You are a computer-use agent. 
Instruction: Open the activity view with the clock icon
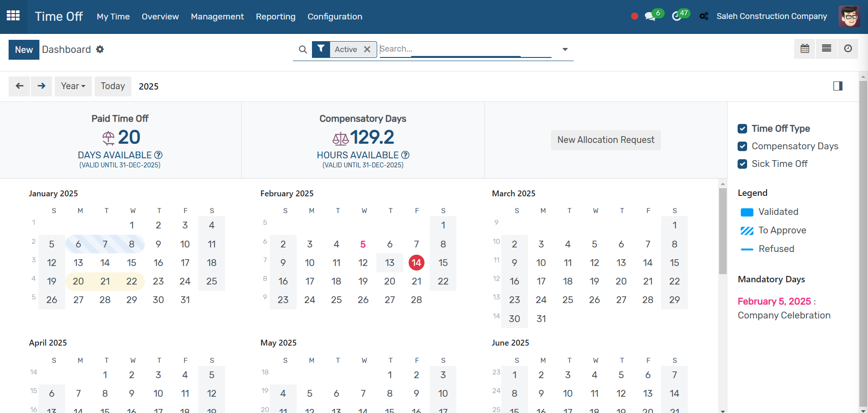tap(848, 48)
